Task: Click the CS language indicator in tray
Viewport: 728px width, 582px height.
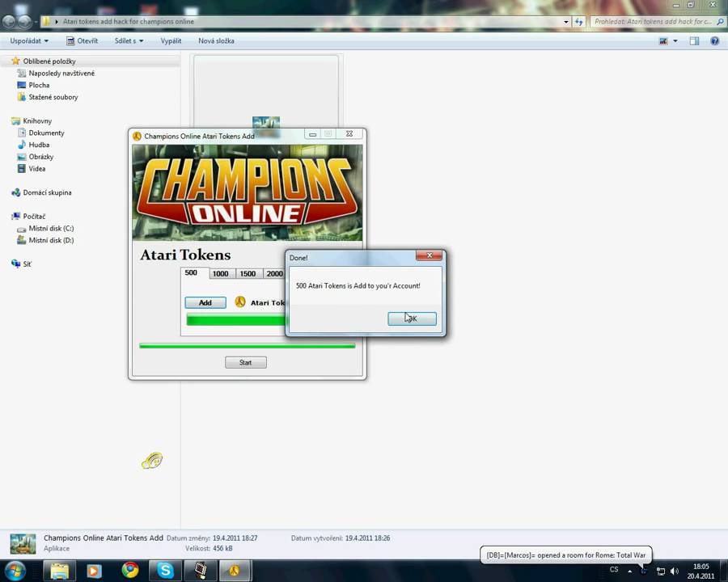Action: tap(614, 569)
